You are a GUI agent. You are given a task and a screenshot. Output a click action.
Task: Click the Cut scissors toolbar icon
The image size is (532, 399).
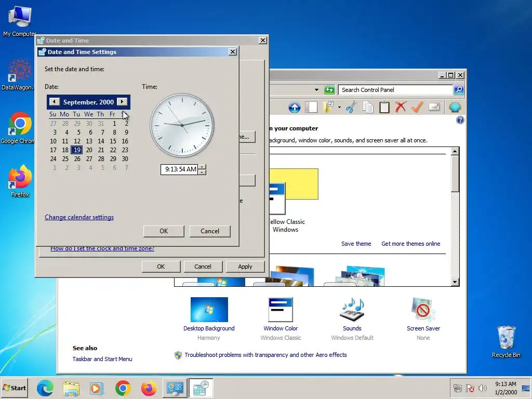click(351, 107)
